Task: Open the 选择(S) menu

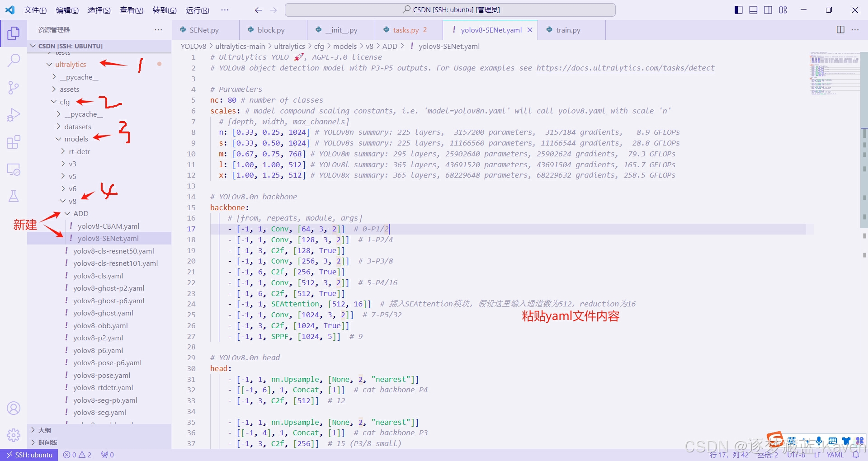Action: (x=99, y=10)
